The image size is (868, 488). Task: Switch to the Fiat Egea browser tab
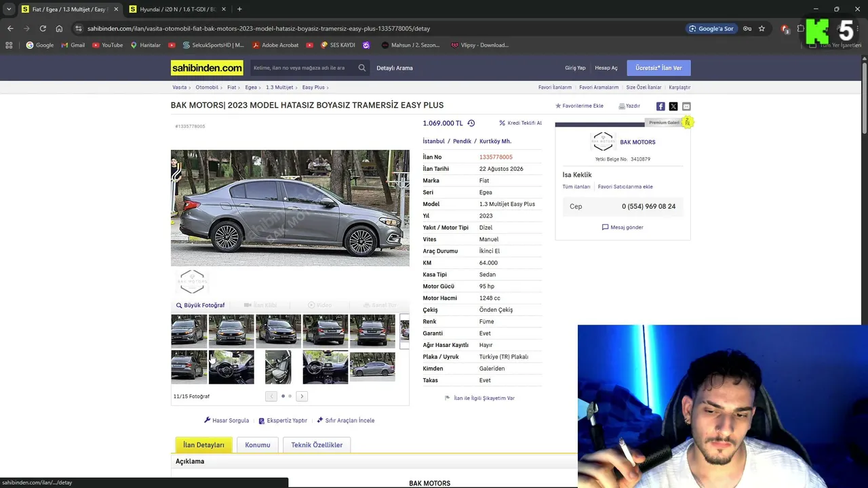pyautogui.click(x=69, y=9)
